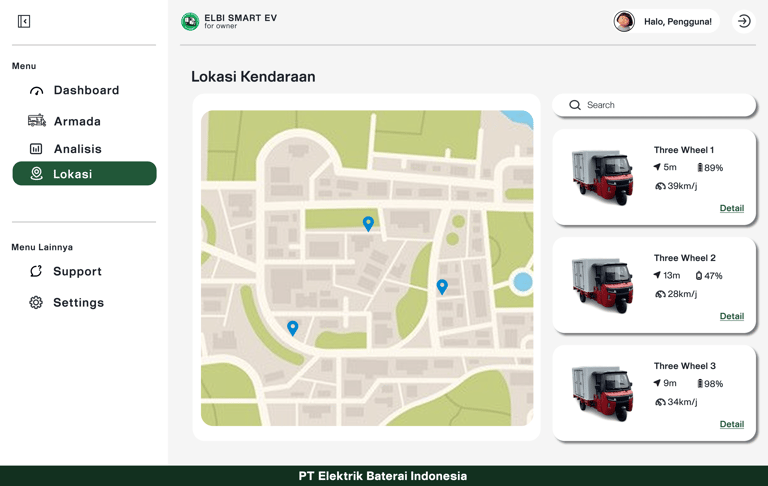The height and width of the screenshot is (486, 768).
Task: Click Three Wheel 2 distance arrow icon
Action: click(657, 275)
